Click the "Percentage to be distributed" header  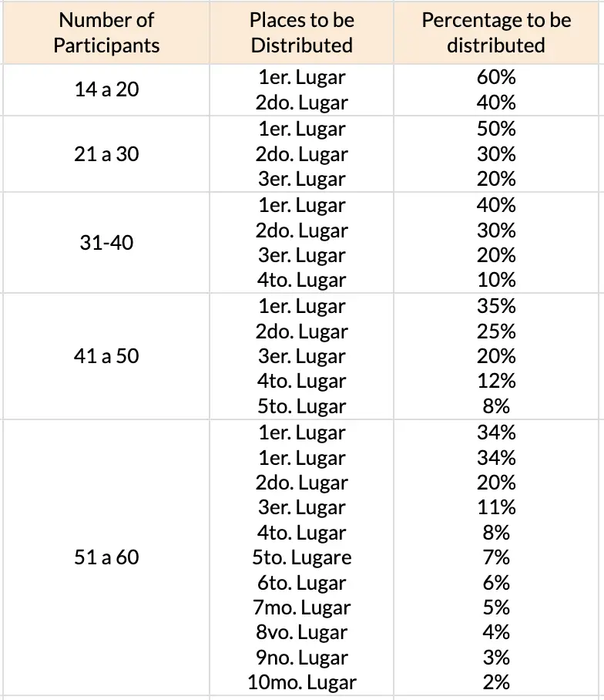point(496,32)
